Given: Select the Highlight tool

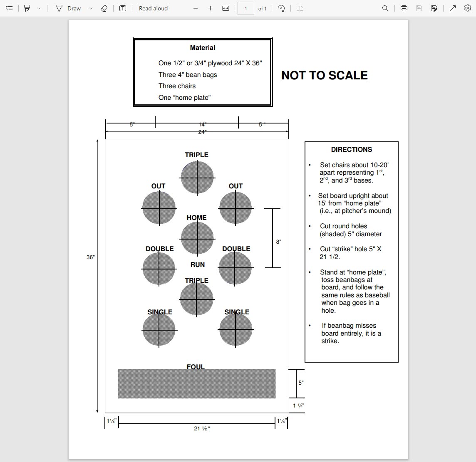Looking at the screenshot, I should (27, 8).
